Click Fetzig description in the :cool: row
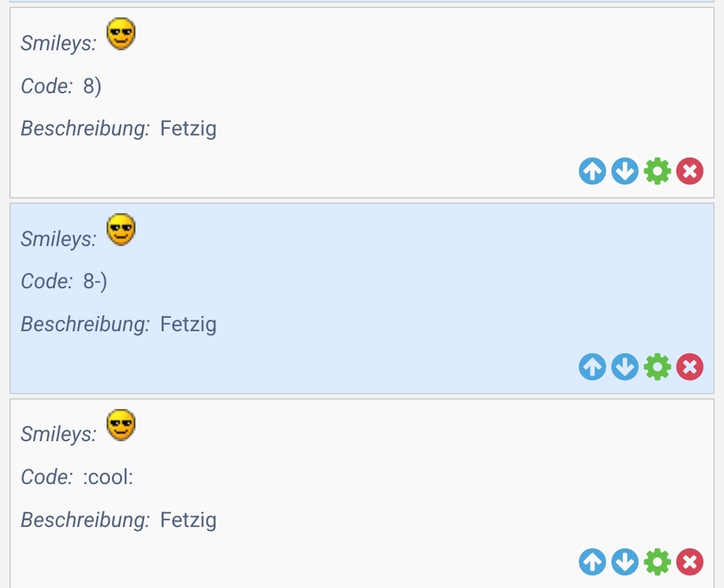724x588 pixels. pyautogui.click(x=188, y=520)
